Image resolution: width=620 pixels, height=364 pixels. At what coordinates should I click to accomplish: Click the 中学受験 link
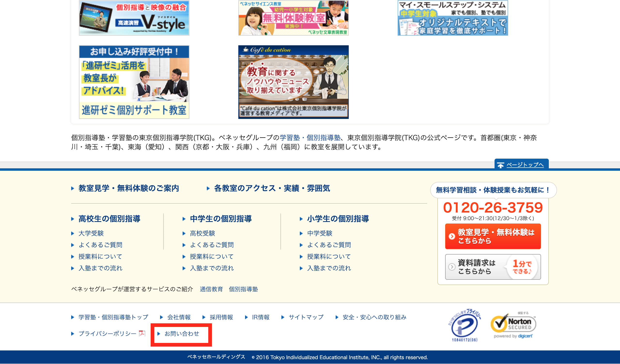coord(320,233)
